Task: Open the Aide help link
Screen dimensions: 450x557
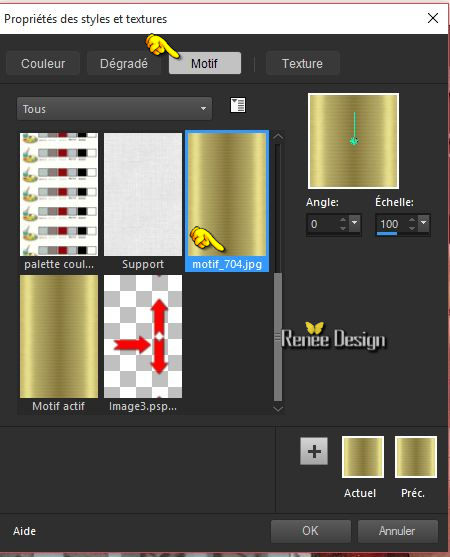Action: pyautogui.click(x=25, y=531)
